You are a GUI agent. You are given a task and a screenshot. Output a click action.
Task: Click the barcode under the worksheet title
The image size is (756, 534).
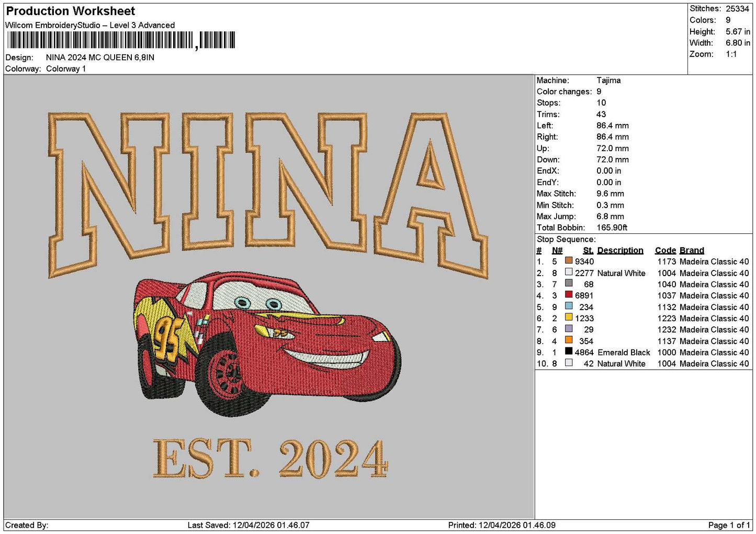click(121, 40)
